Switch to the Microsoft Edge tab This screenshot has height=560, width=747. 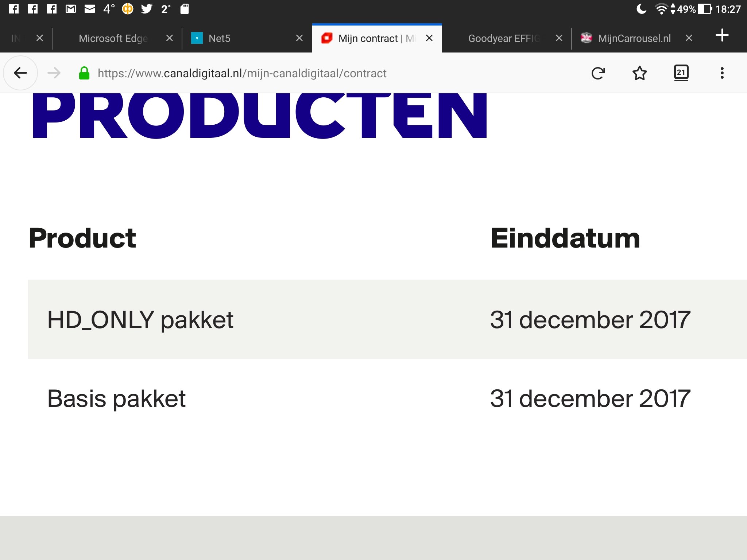click(113, 38)
